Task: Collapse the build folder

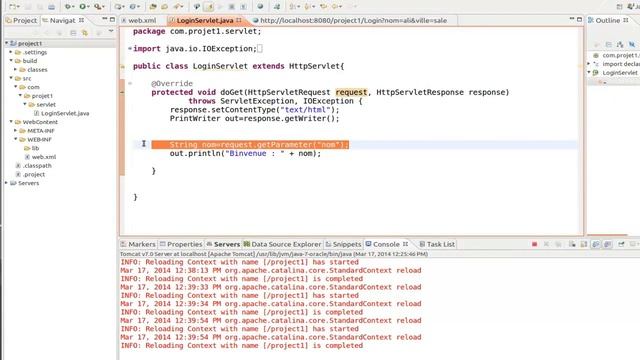Action: click(x=11, y=61)
